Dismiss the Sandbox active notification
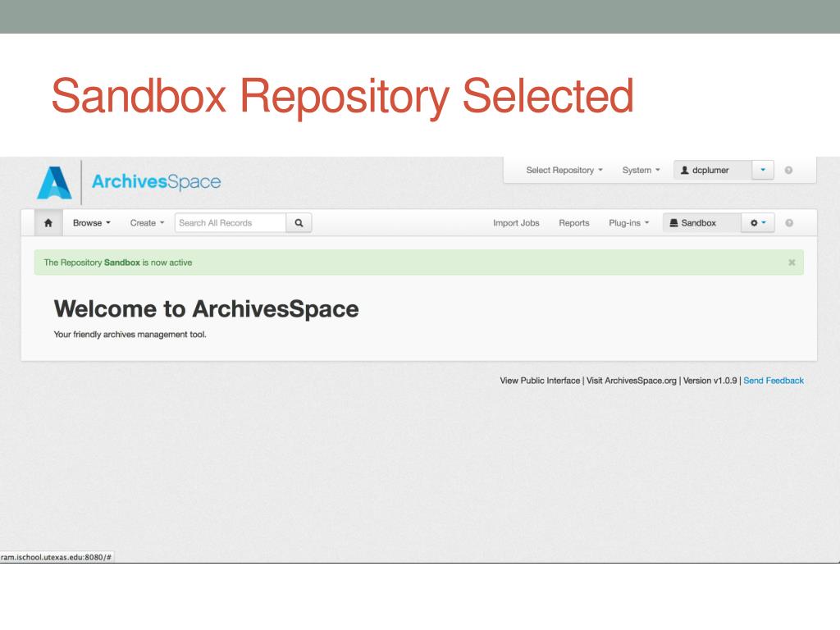The image size is (840, 630). tap(792, 262)
